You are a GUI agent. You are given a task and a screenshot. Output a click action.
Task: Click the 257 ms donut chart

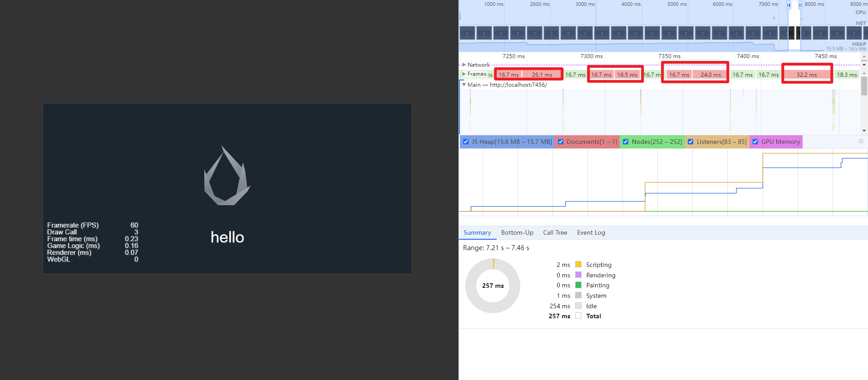(x=493, y=286)
